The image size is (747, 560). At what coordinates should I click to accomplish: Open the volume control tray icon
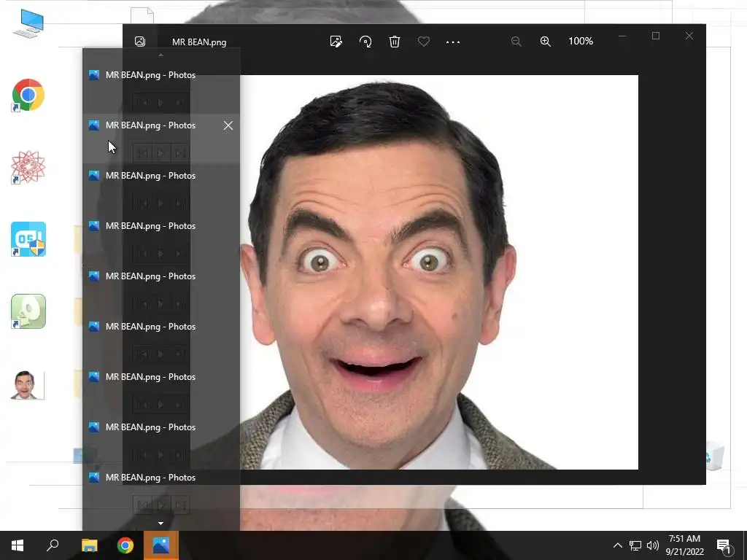(653, 545)
